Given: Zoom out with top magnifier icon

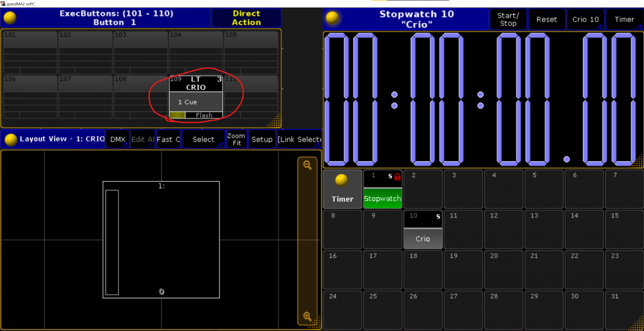Looking at the screenshot, I should (x=307, y=165).
